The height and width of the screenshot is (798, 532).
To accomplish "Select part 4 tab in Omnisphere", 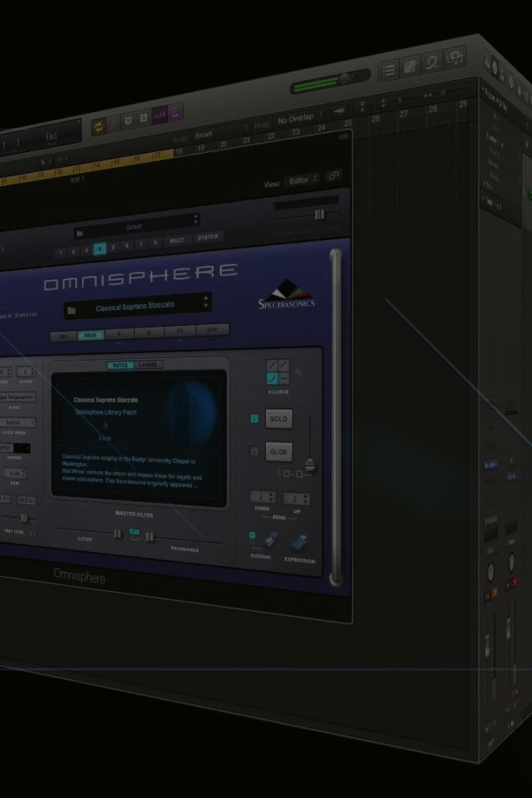I will 101,249.
